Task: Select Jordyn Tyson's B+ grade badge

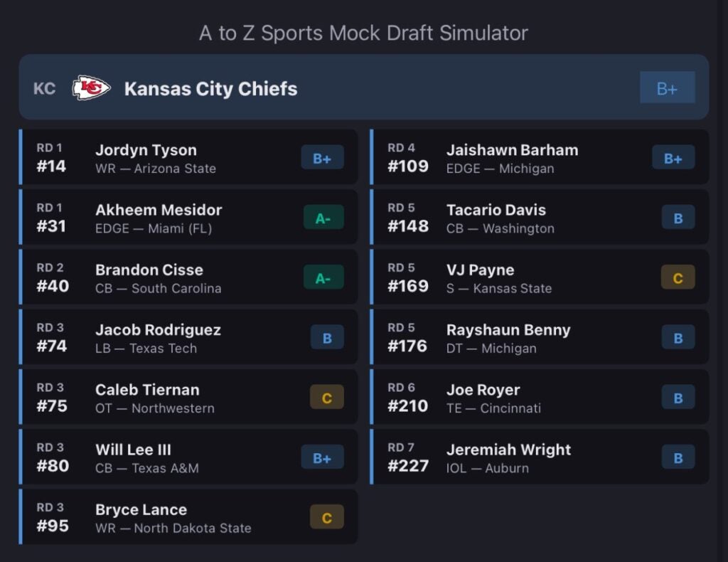Action: click(322, 158)
